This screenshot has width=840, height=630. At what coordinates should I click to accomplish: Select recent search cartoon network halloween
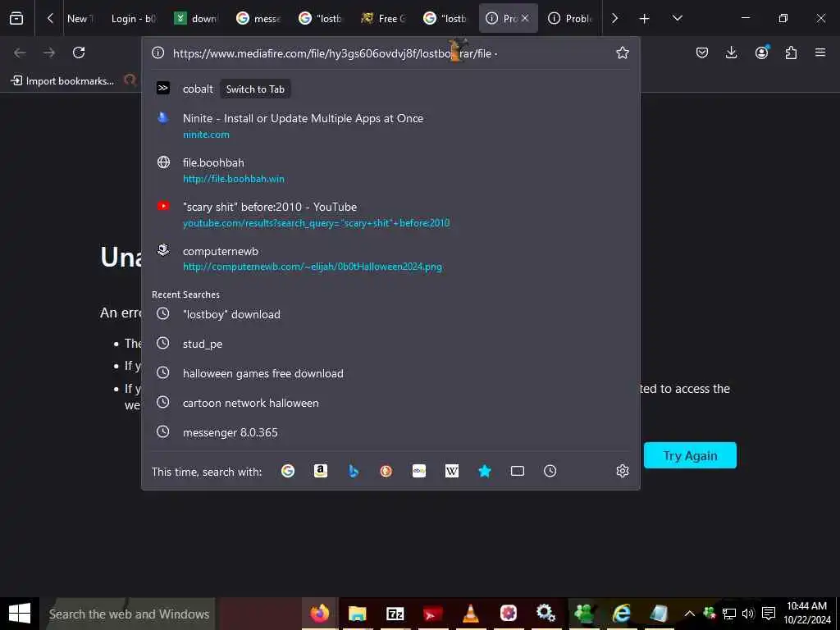pos(390,403)
